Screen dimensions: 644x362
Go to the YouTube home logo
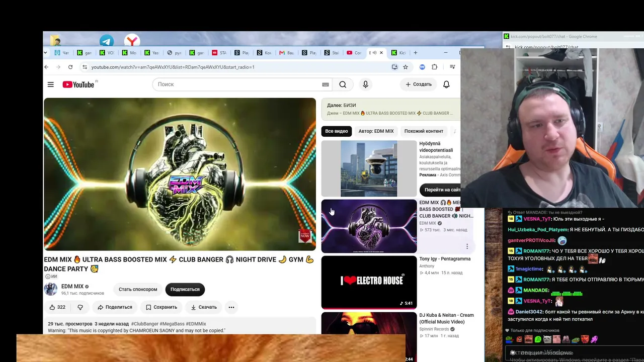(78, 84)
